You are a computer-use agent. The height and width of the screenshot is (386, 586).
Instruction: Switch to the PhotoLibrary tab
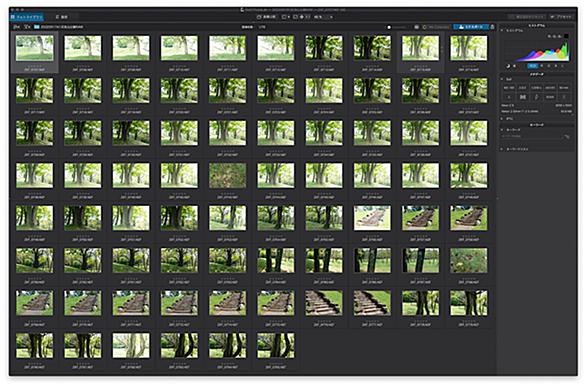tap(27, 17)
